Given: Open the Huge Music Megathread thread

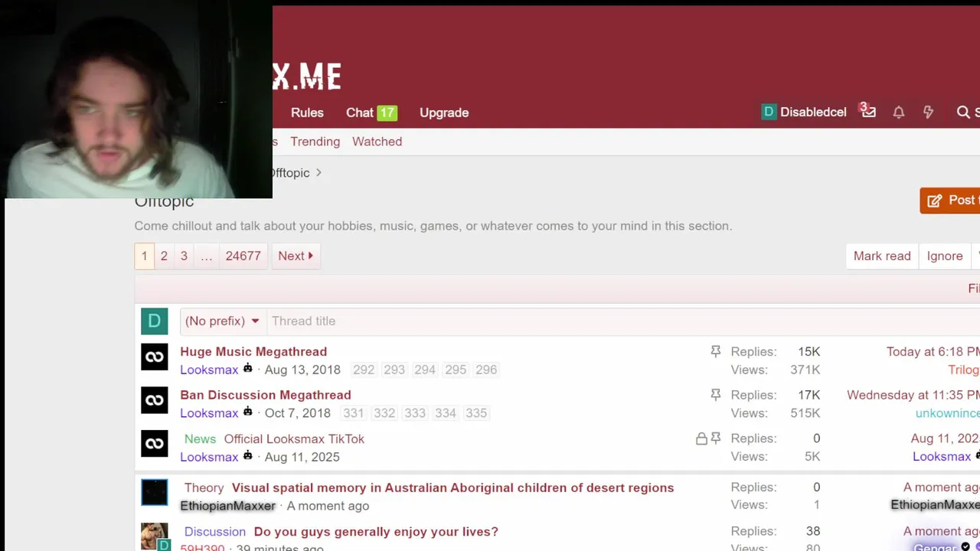Looking at the screenshot, I should coord(253,351).
